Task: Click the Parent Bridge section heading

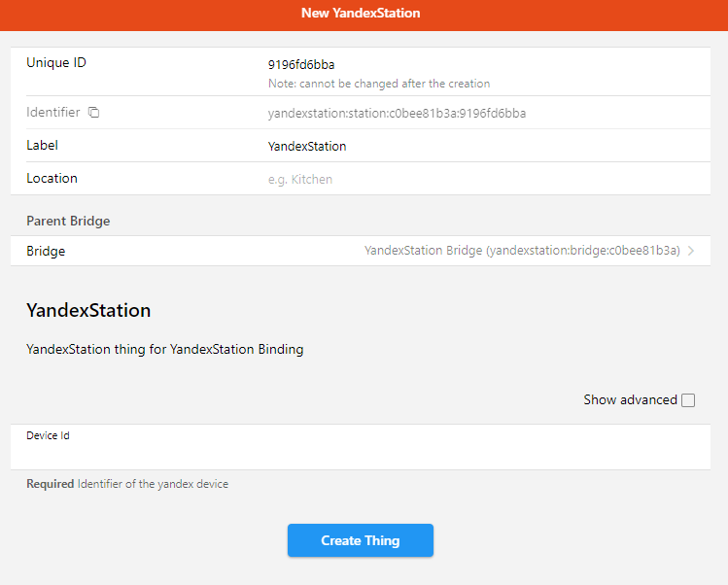Action: pyautogui.click(x=68, y=221)
